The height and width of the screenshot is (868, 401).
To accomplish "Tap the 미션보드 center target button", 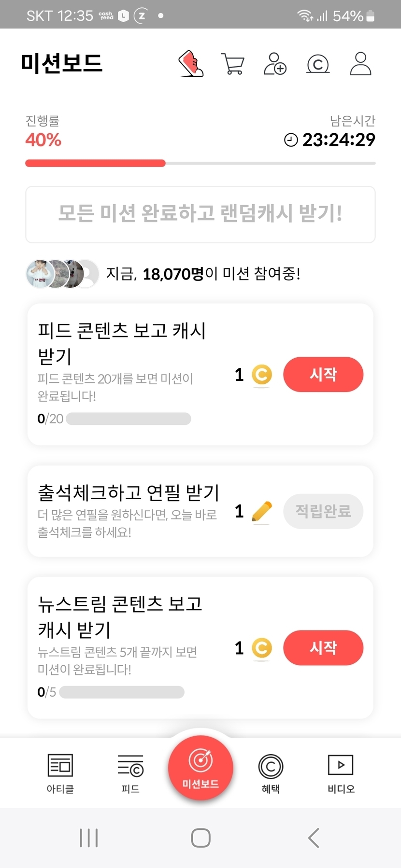I will point(200,768).
